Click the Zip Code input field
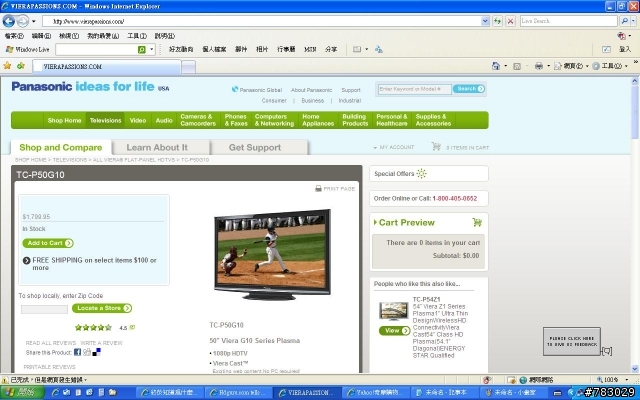Viewport: 640px width, 400px height. [x=44, y=309]
